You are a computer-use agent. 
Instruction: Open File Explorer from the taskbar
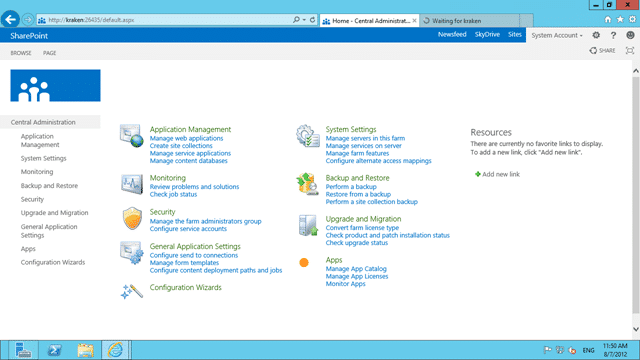click(x=85, y=350)
